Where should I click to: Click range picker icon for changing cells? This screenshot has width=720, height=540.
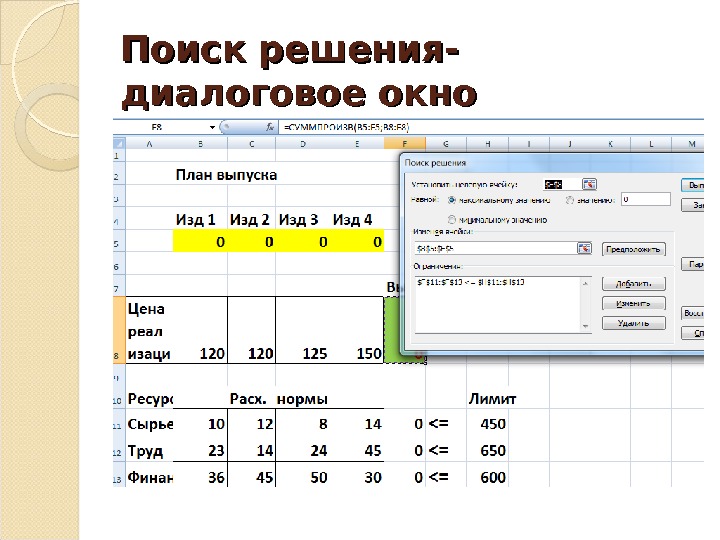(584, 248)
